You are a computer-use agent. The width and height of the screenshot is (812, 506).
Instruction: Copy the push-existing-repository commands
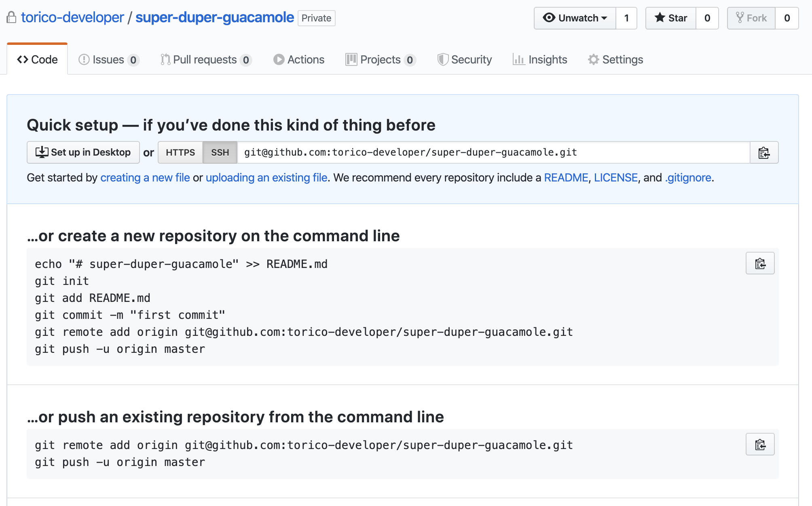pos(760,445)
